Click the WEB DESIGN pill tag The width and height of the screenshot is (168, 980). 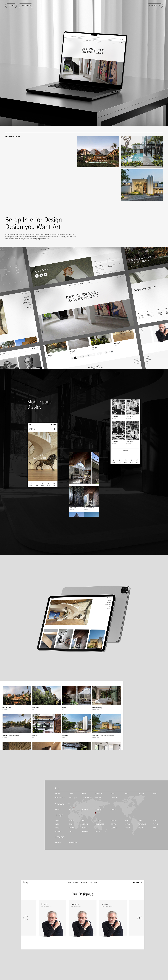coord(25,6)
